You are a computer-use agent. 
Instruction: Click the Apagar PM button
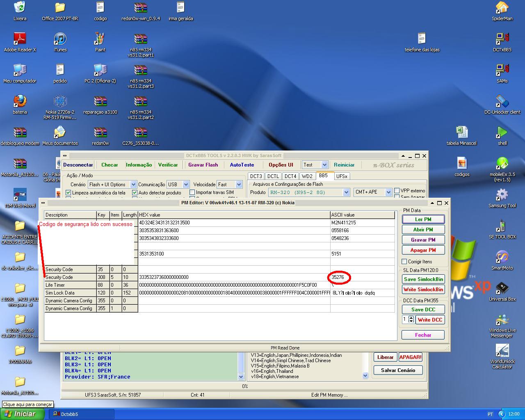click(423, 250)
